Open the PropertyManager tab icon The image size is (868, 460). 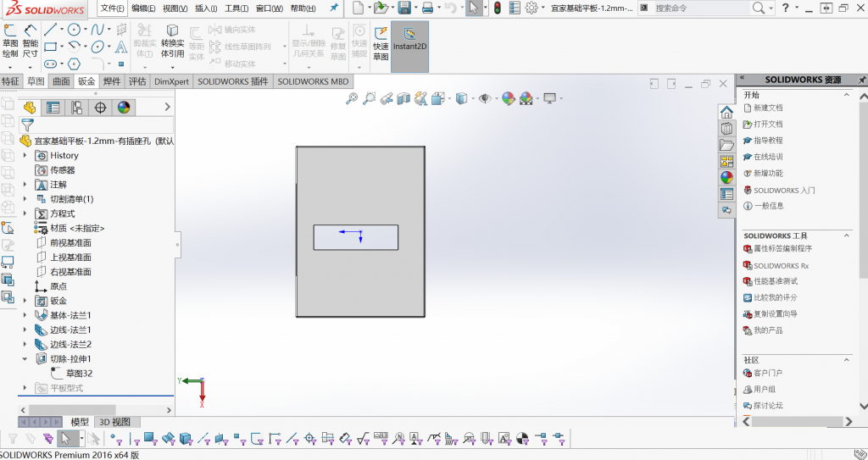pos(53,108)
